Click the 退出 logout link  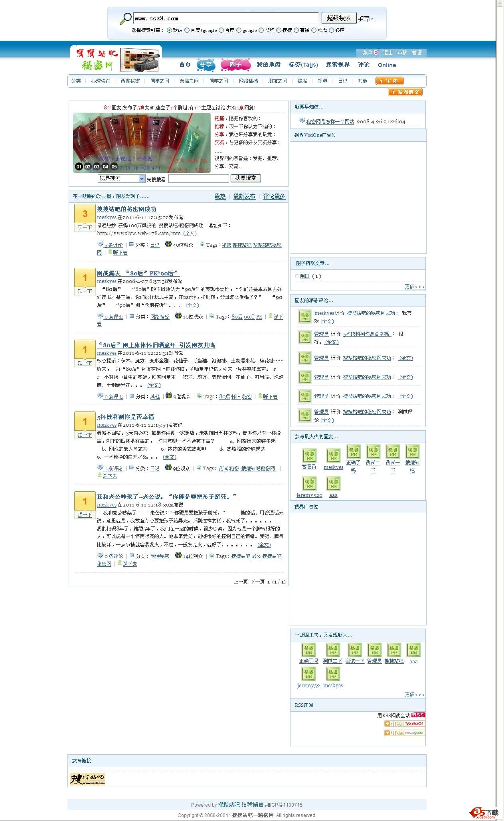[388, 52]
